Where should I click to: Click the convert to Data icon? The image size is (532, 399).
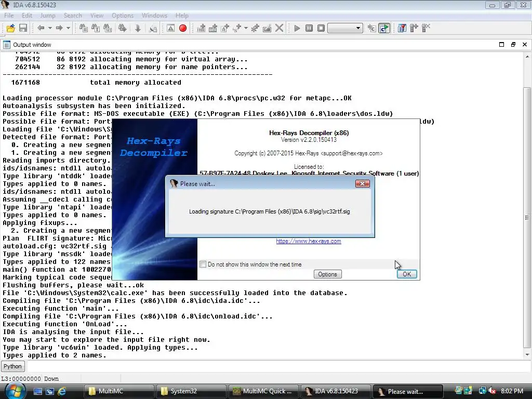coord(213,28)
